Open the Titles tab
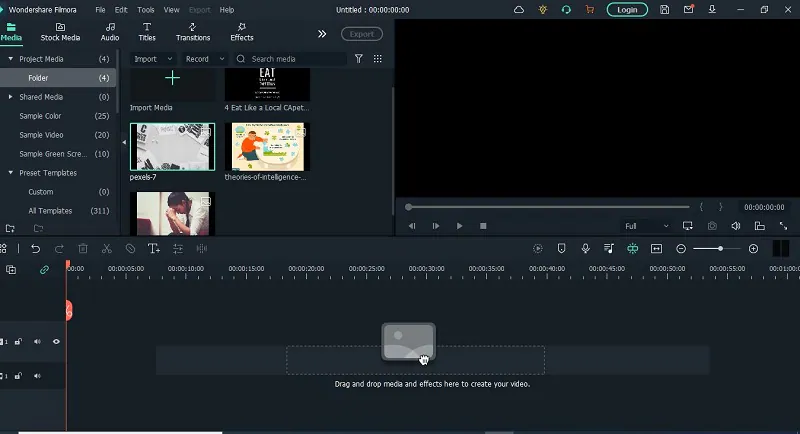The height and width of the screenshot is (434, 800). click(x=147, y=32)
